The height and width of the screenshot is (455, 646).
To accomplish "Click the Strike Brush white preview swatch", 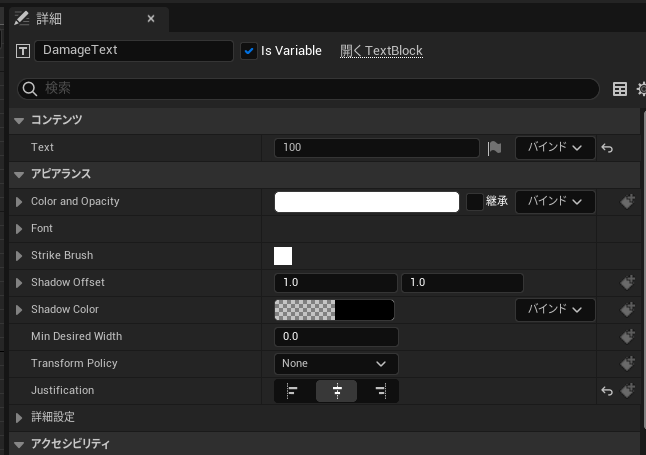I will (x=283, y=256).
